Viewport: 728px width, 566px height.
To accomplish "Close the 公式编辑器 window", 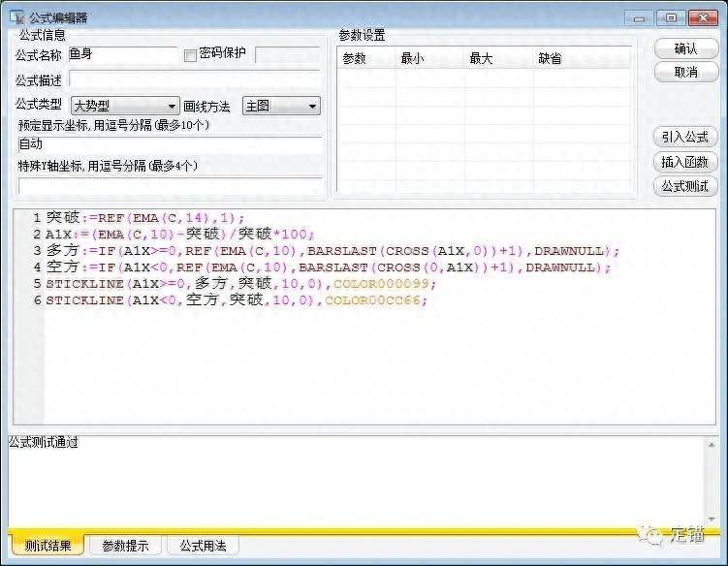I will 703,18.
